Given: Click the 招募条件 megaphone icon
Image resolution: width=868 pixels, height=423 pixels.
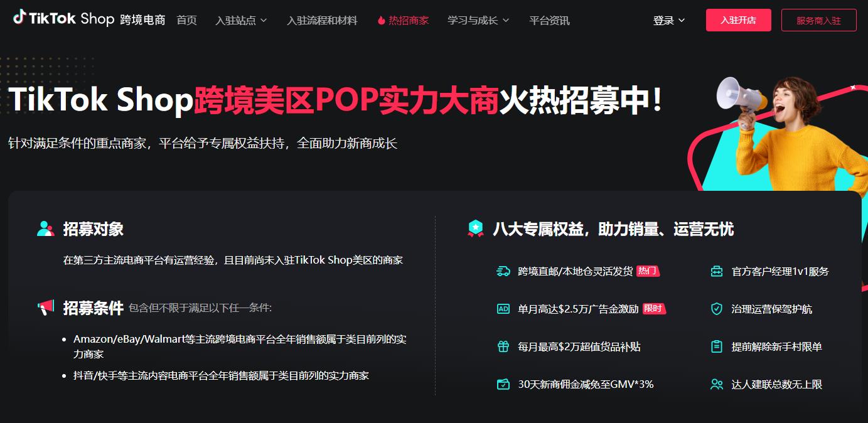Looking at the screenshot, I should 46,308.
